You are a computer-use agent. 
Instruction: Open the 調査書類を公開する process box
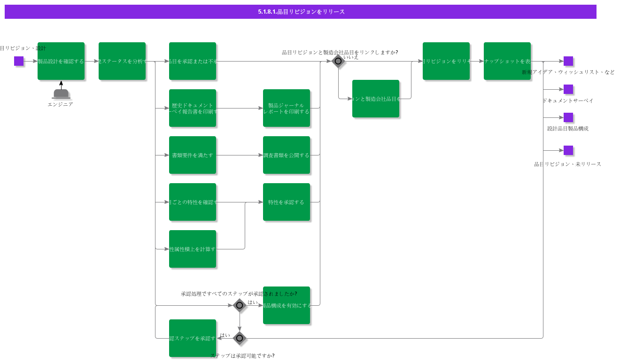pos(287,155)
